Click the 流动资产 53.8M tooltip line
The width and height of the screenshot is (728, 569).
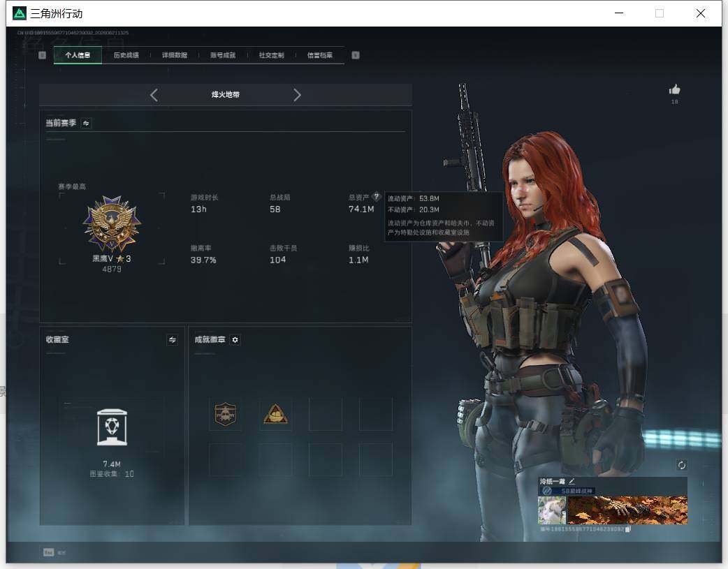click(x=413, y=199)
